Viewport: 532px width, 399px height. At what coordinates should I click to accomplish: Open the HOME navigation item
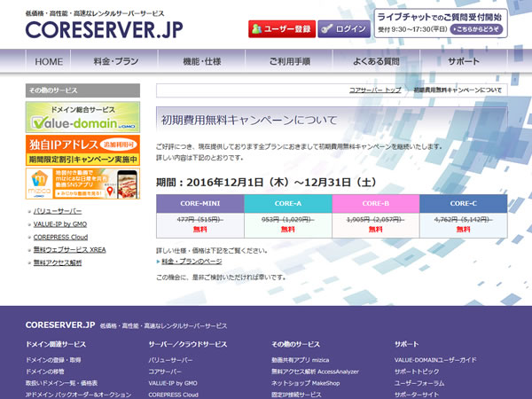click(49, 61)
